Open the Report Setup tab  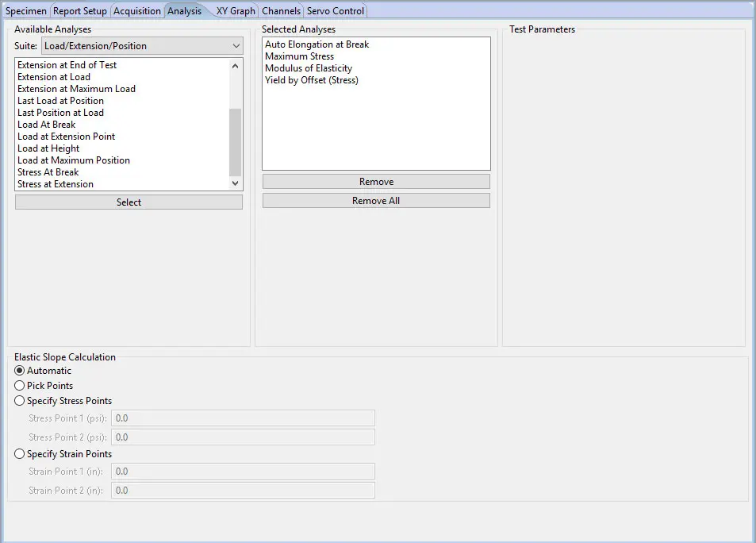79,10
